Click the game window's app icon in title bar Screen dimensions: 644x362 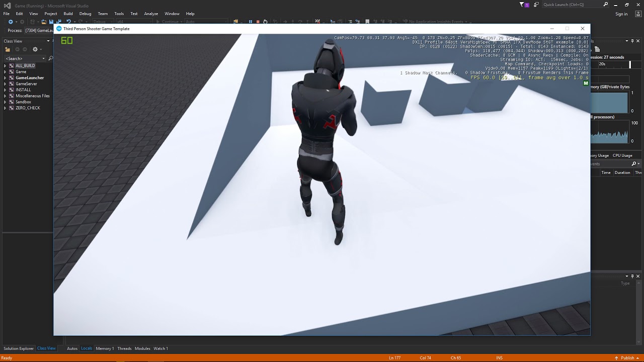[x=59, y=29]
